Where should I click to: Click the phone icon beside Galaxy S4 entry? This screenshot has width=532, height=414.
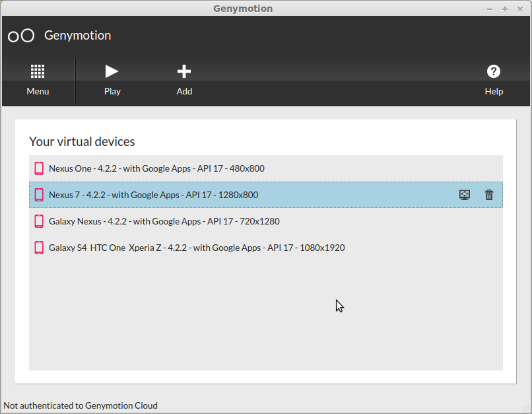click(x=39, y=248)
